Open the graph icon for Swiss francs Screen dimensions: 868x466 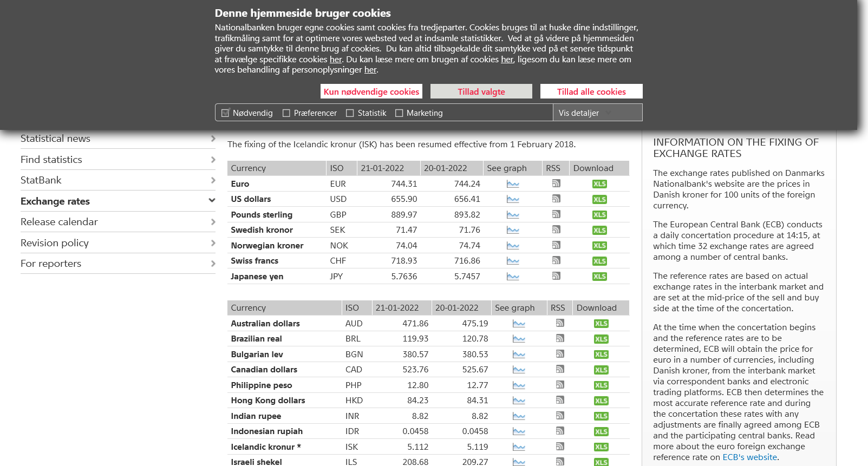tap(512, 261)
